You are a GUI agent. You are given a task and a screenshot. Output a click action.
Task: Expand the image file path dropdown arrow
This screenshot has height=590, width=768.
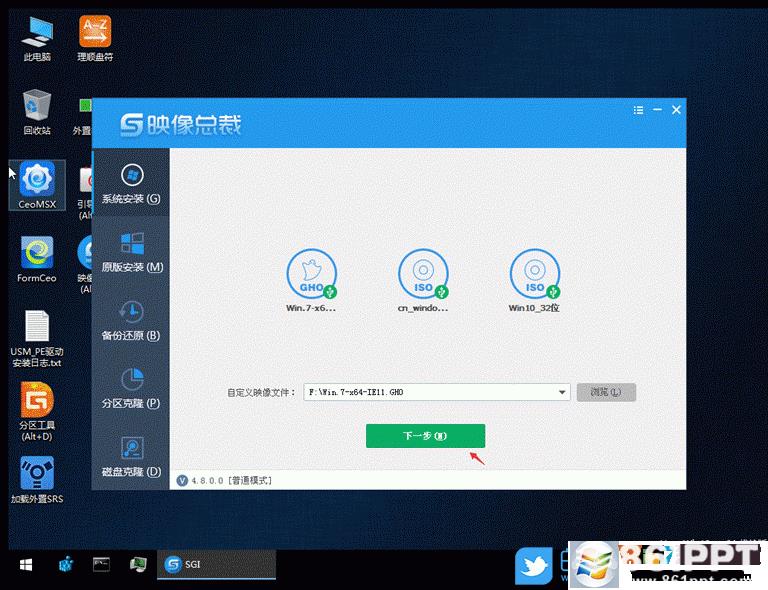pyautogui.click(x=562, y=392)
